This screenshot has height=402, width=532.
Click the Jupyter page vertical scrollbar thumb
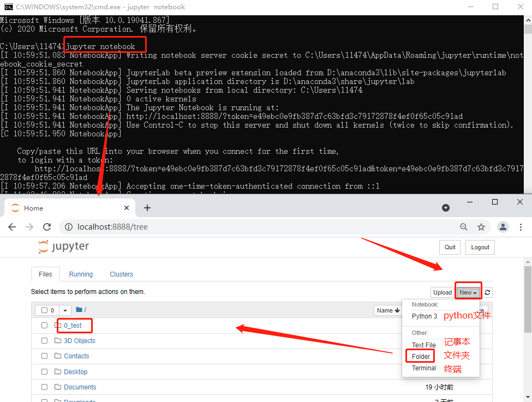click(528, 299)
